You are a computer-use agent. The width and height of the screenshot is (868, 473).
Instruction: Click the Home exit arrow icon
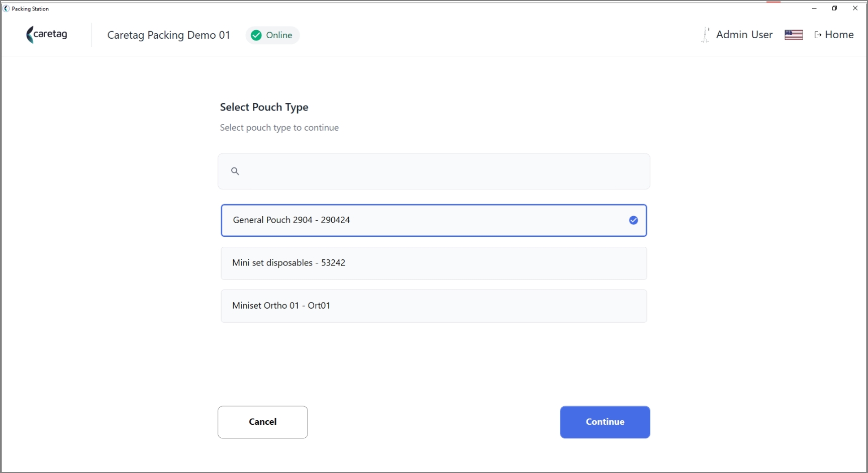pyautogui.click(x=818, y=35)
